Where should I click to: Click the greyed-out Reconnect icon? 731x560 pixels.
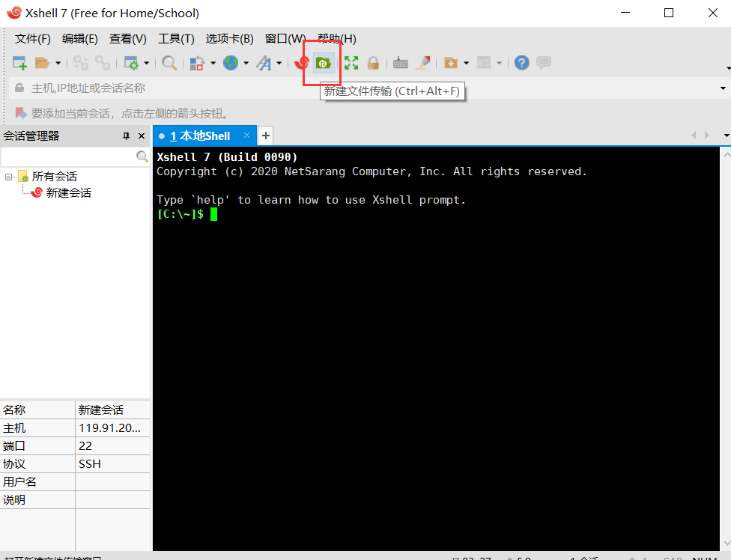point(102,63)
